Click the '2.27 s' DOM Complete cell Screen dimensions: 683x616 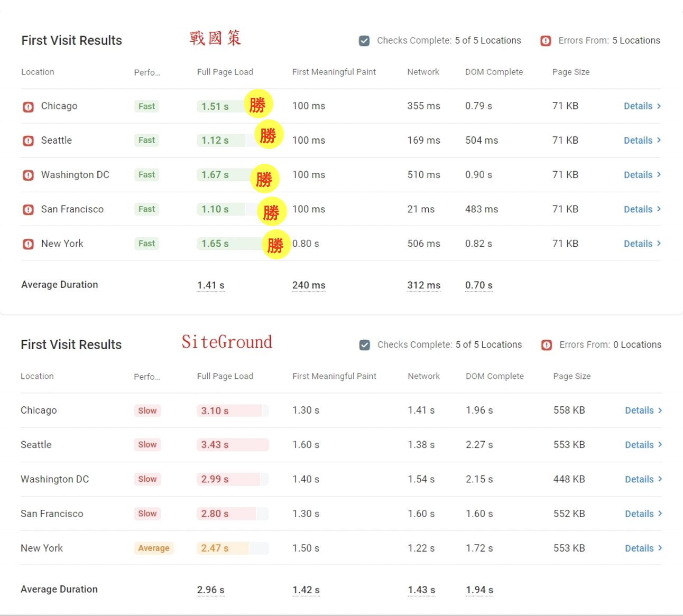479,445
